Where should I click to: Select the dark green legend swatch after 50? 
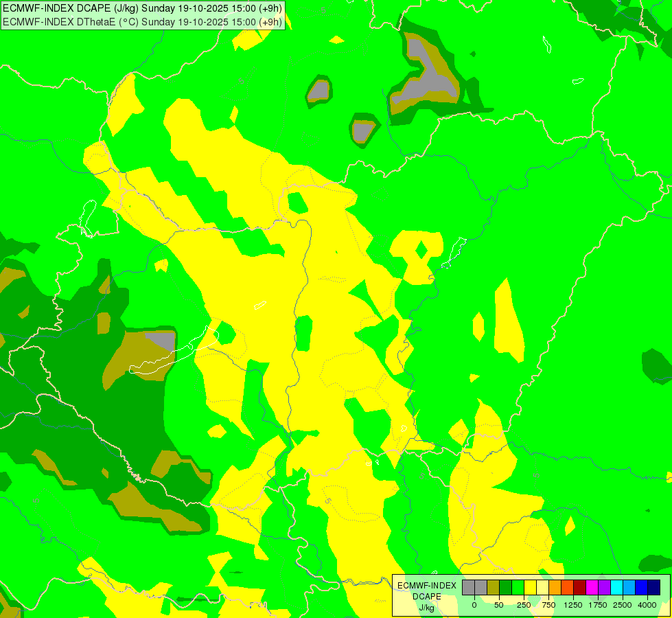click(x=505, y=588)
